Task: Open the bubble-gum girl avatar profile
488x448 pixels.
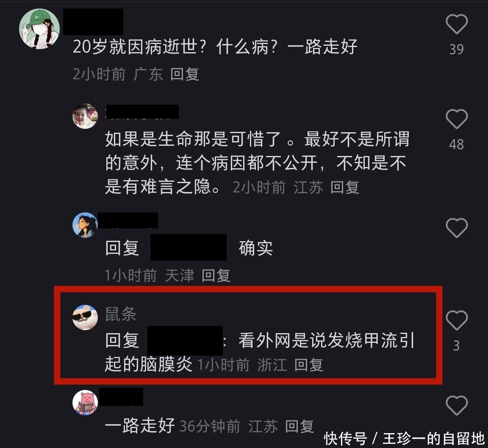Action: [85, 225]
